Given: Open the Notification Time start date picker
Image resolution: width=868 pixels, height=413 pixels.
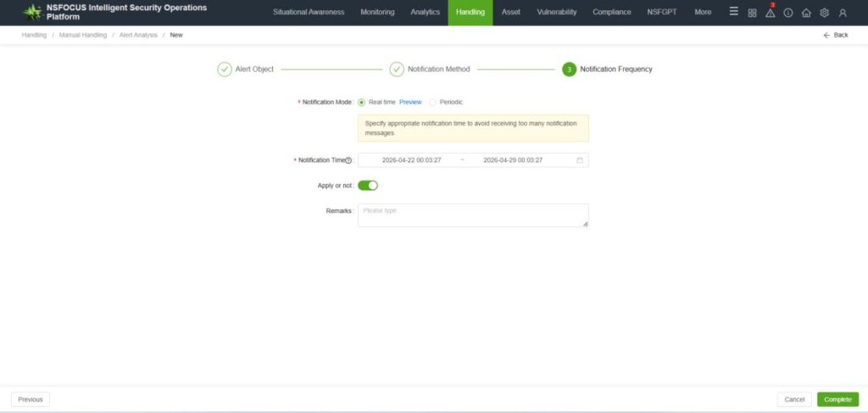Looking at the screenshot, I should [x=411, y=160].
